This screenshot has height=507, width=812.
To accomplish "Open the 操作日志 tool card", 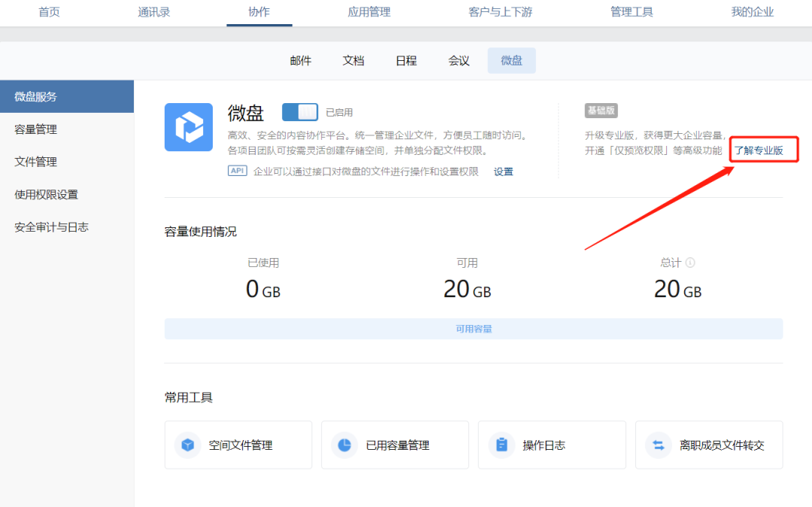I will point(552,445).
